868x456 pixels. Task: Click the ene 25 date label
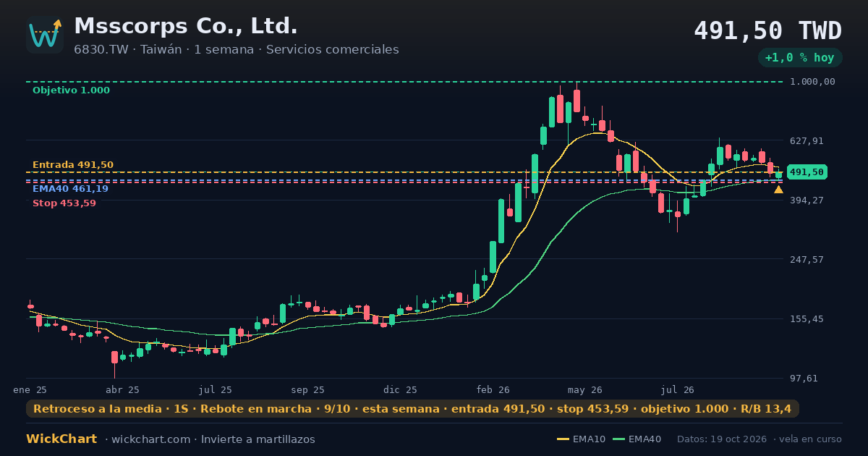pos(30,390)
